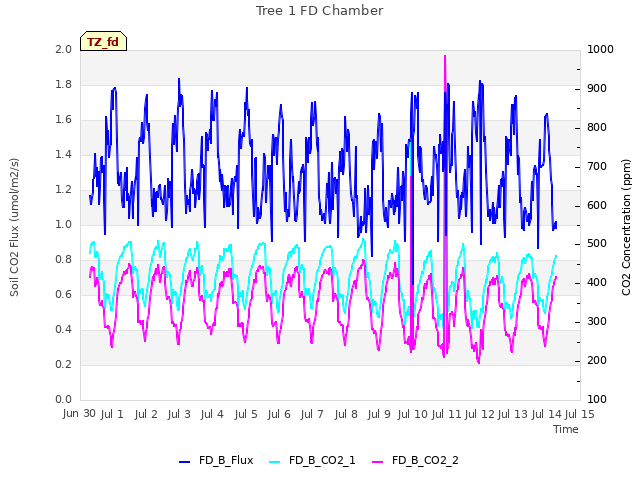Click the 1.2 left axis tick label
The height and width of the screenshot is (480, 640).
pos(63,189)
